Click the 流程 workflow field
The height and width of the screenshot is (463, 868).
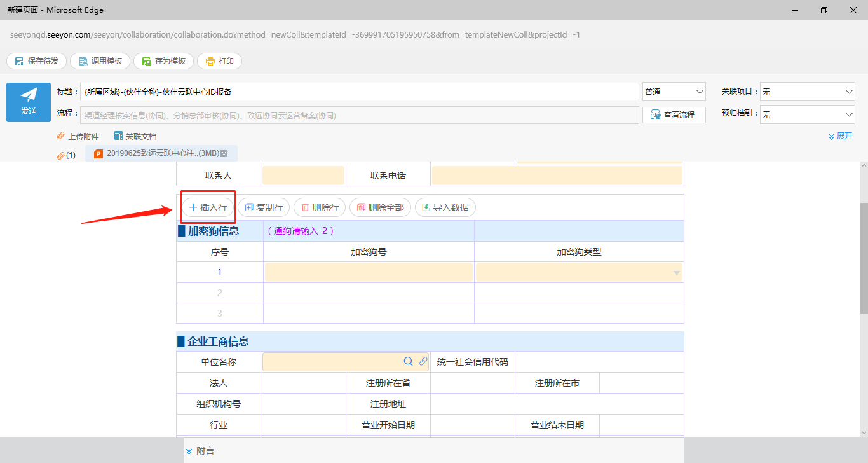pyautogui.click(x=360, y=115)
